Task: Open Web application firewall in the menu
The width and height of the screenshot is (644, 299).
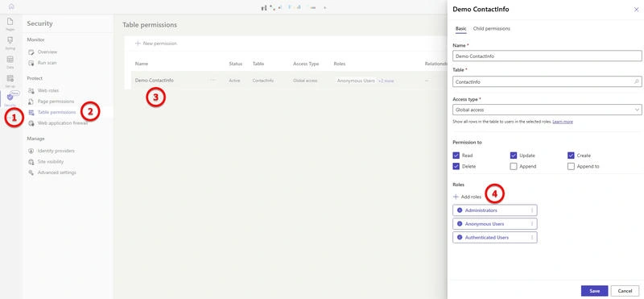Action: (x=63, y=123)
